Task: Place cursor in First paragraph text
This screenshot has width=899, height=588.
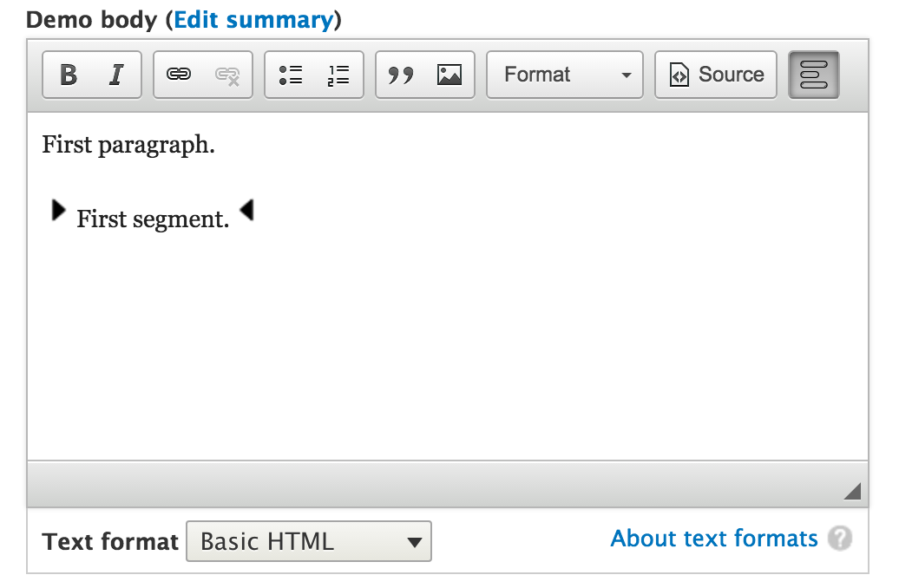Action: click(128, 145)
